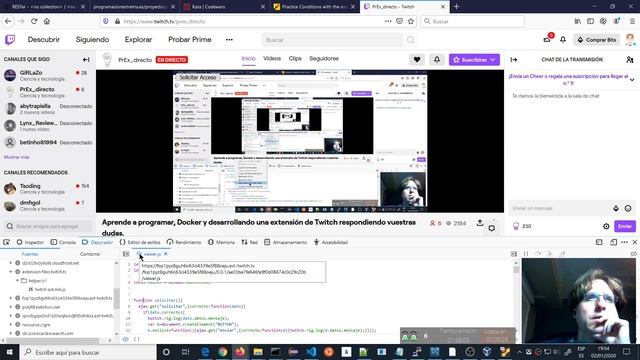640x360 pixels.
Task: Open the Contorno sidebar tab
Action: coord(90,254)
